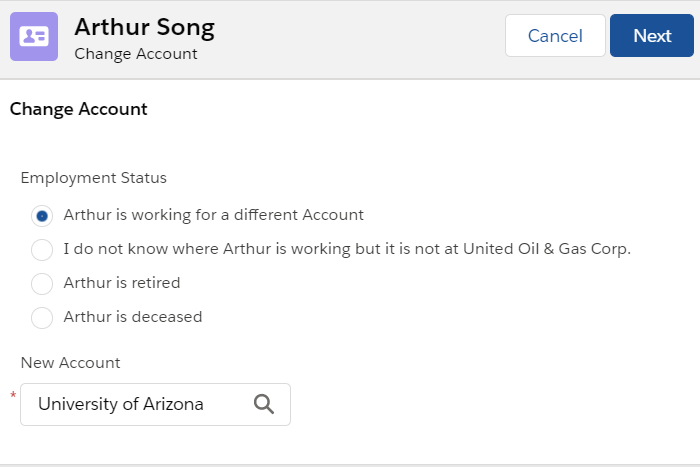Viewport: 700px width, 467px height.
Task: Select radio circle for working at different Account
Action: (42, 215)
